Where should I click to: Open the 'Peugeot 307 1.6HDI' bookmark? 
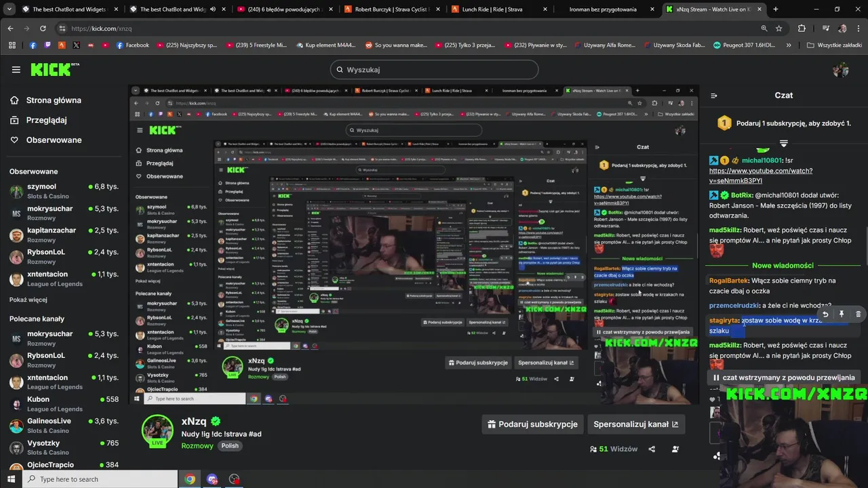pyautogui.click(x=744, y=45)
